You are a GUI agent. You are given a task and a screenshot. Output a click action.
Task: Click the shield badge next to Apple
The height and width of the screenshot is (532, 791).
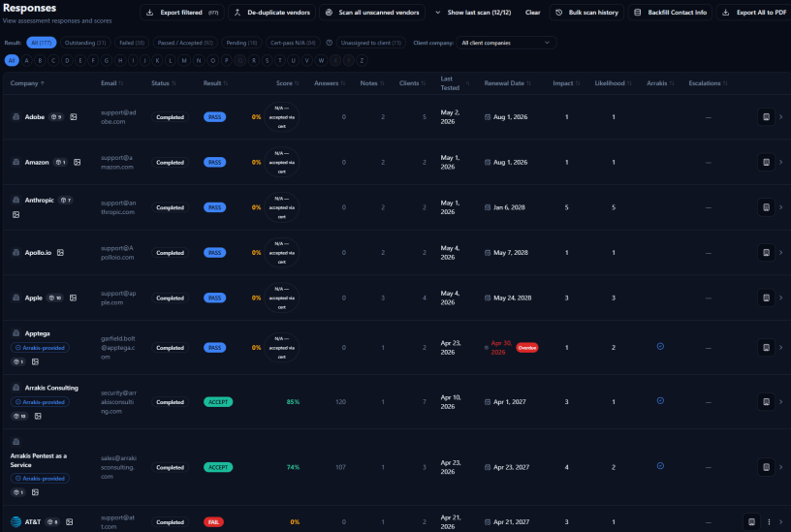(55, 298)
